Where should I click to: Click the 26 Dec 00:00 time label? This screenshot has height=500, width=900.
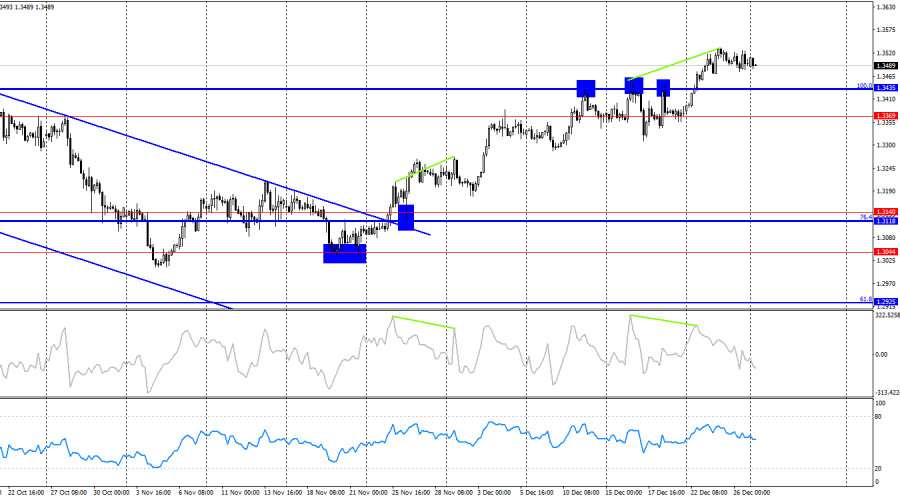pos(751,493)
